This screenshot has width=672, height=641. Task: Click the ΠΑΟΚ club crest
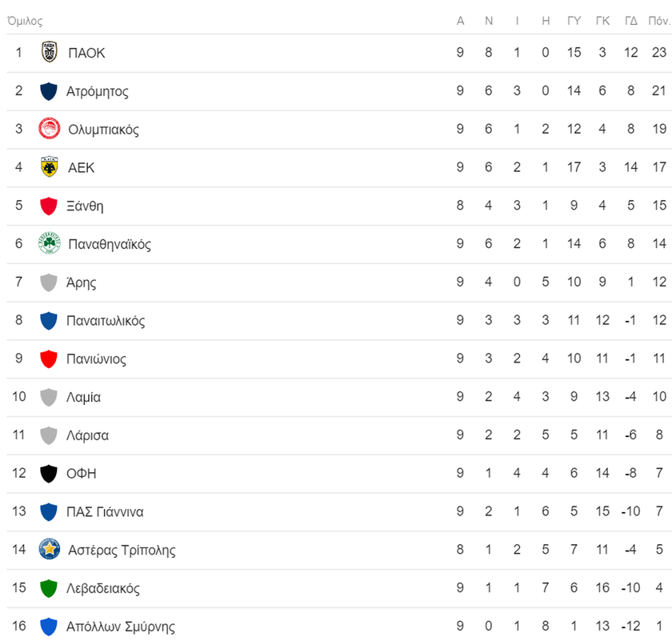pos(50,52)
